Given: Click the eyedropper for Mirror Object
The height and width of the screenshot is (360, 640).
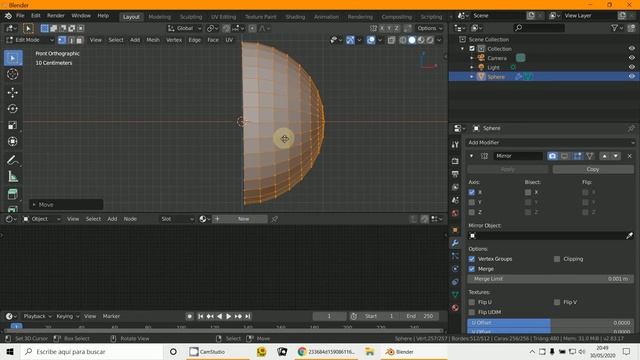Looking at the screenshot, I should (629, 236).
